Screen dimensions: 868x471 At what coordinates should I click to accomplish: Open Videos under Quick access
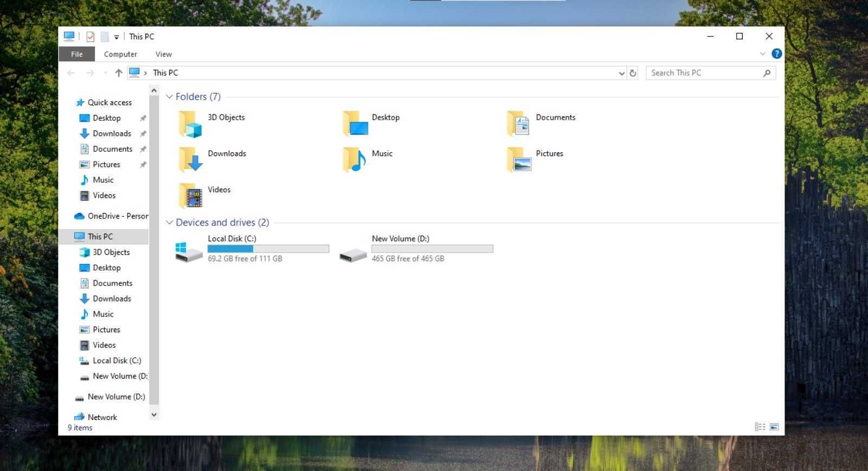[98, 195]
